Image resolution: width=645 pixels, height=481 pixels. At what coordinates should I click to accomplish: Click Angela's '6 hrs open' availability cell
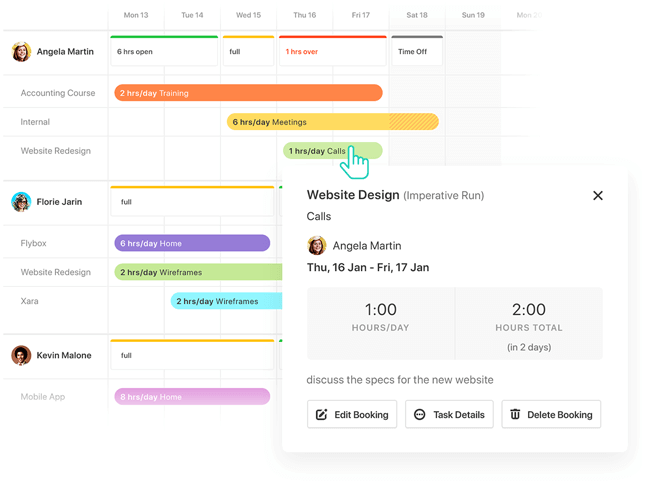164,52
